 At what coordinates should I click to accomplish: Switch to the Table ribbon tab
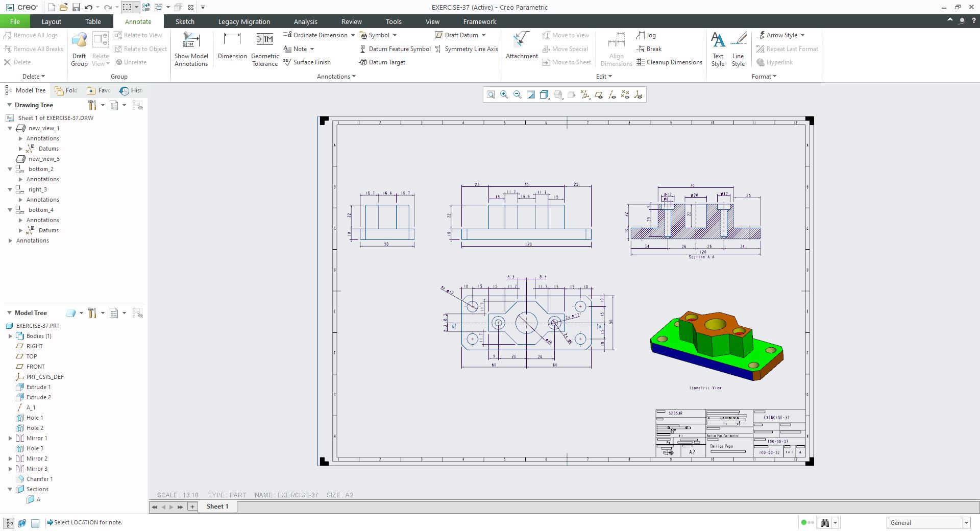pyautogui.click(x=93, y=21)
